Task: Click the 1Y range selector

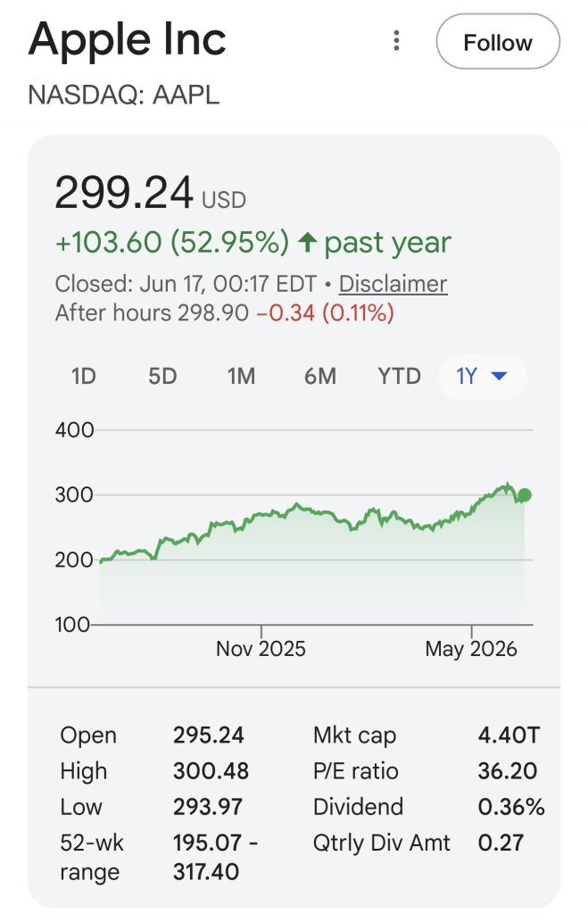Action: (x=483, y=376)
